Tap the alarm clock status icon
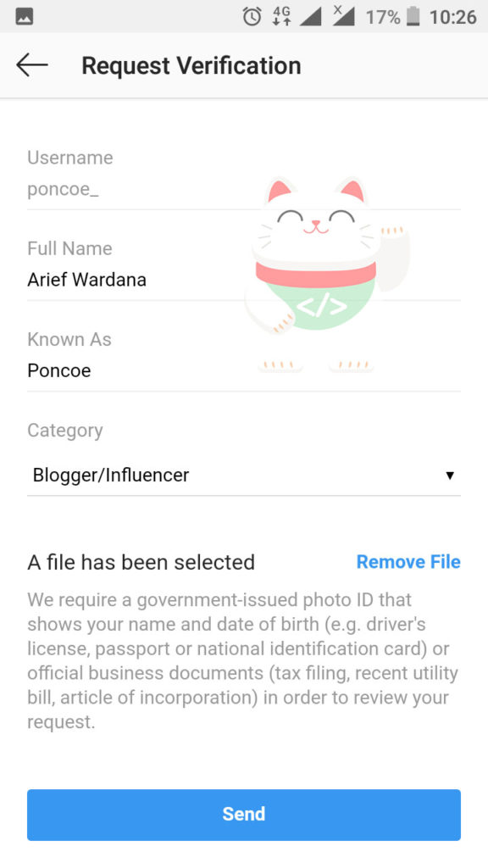This screenshot has width=488, height=868. (252, 17)
